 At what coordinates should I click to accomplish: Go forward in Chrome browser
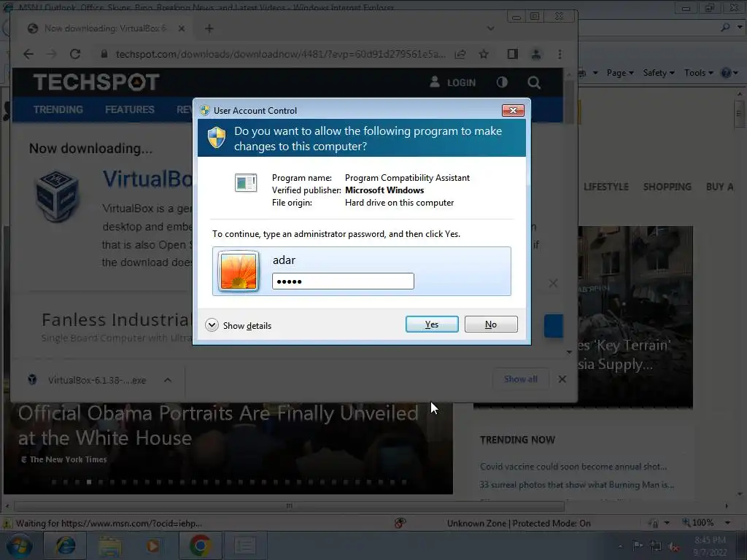(52, 54)
